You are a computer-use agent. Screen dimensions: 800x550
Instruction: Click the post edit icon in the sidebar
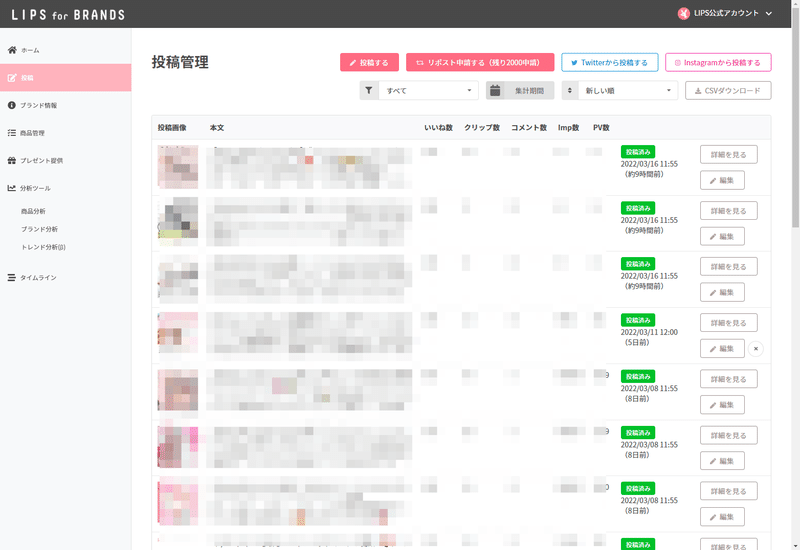tap(12, 78)
